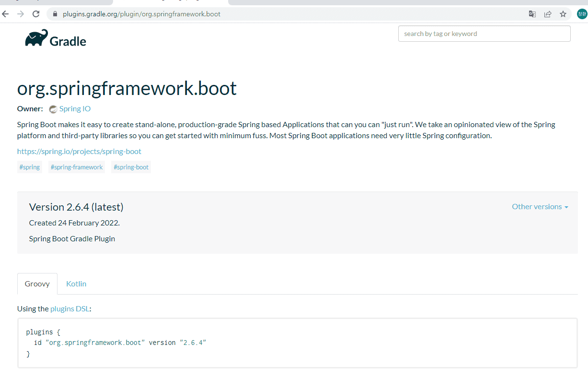Reload the page with refresh icon

pyautogui.click(x=35, y=14)
